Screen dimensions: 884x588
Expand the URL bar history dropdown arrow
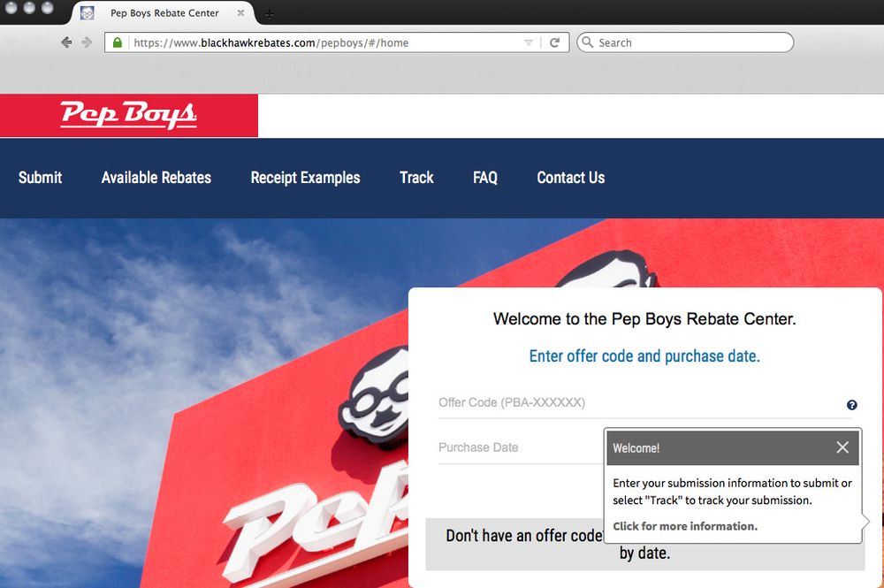[529, 42]
